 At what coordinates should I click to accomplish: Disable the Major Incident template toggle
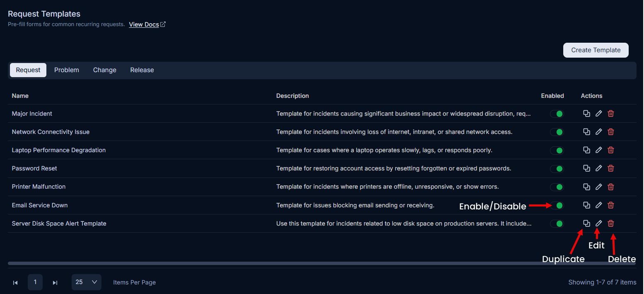[x=557, y=114]
